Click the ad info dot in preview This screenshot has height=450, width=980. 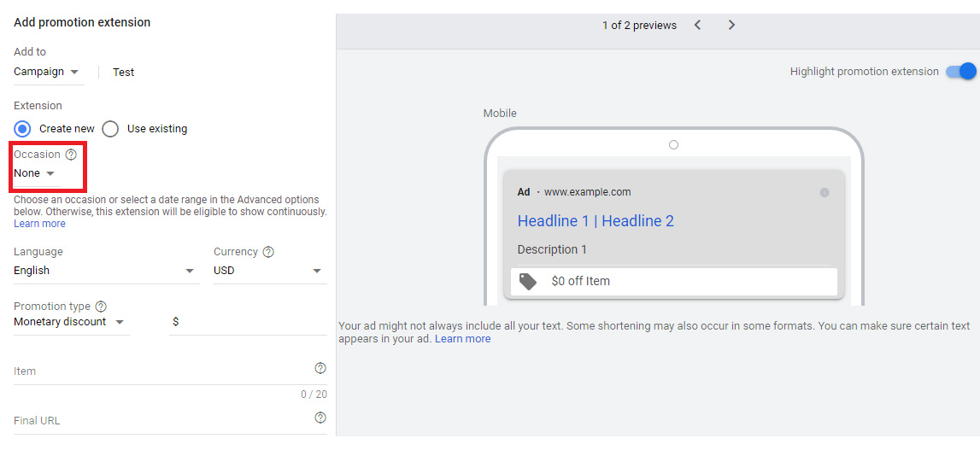pos(824,192)
